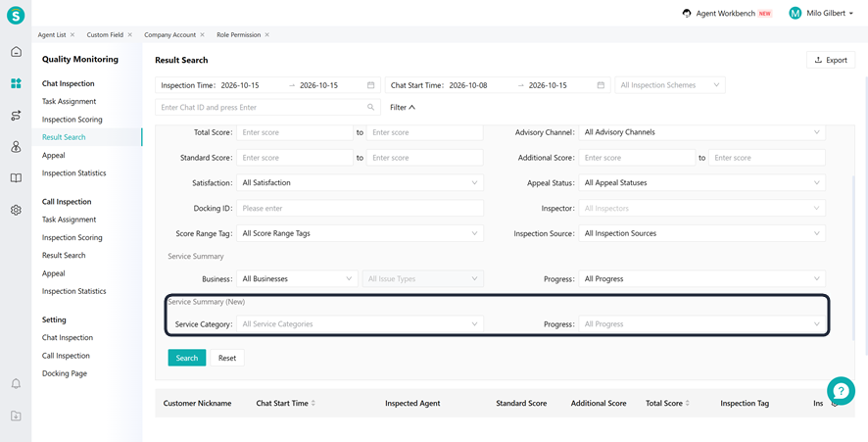Click the green S app logo
Image resolution: width=868 pixels, height=442 pixels.
16,16
